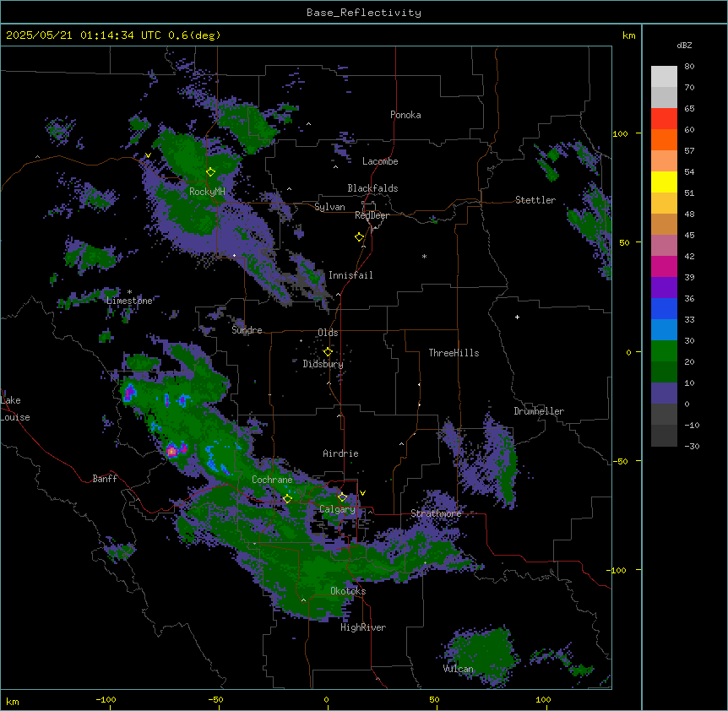
Task: Click the 100 tick on the right km axis
Action: click(620, 133)
